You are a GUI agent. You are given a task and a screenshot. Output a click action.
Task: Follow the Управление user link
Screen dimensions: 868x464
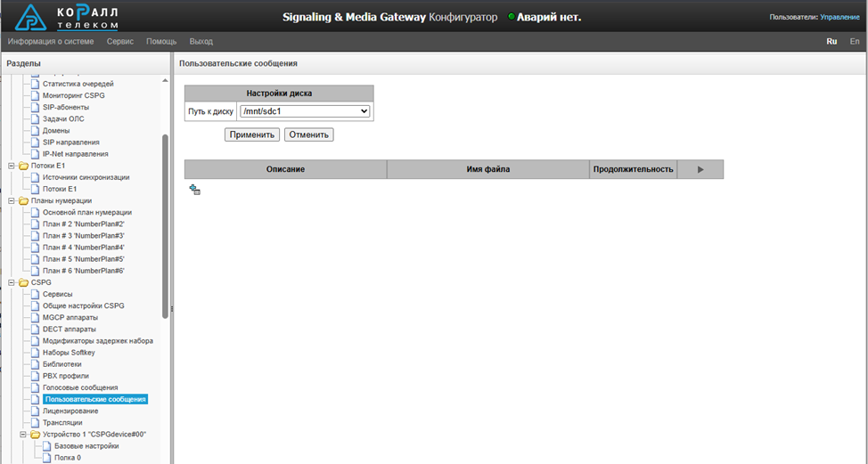pos(839,17)
